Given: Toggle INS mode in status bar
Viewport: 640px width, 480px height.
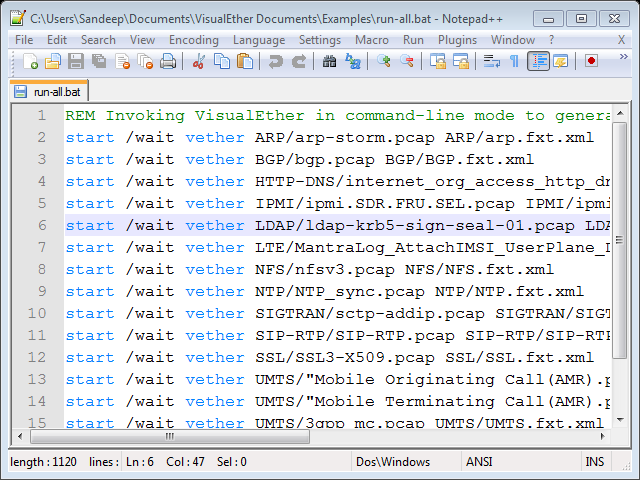Looking at the screenshot, I should (x=594, y=462).
